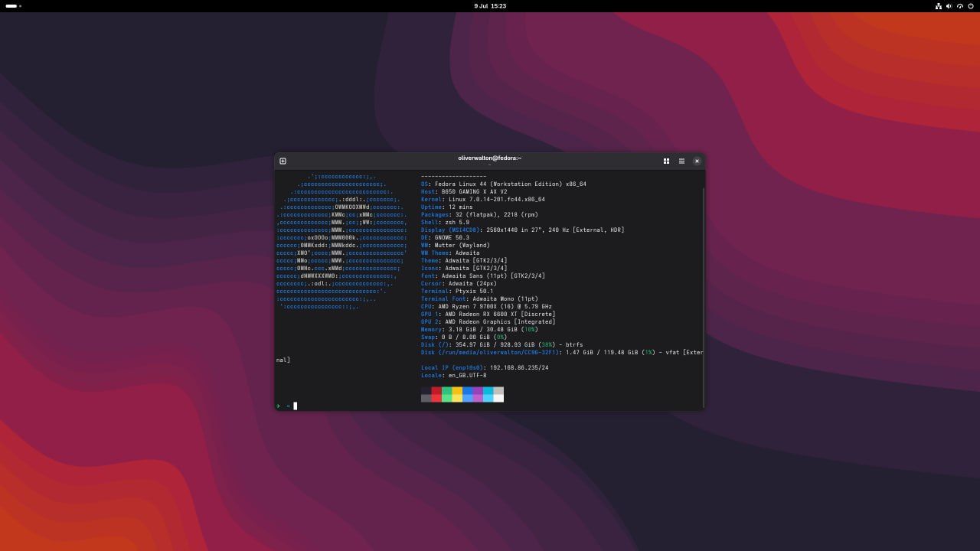The height and width of the screenshot is (551, 980).
Task: Open the terminal hamburger main menu
Action: (681, 161)
